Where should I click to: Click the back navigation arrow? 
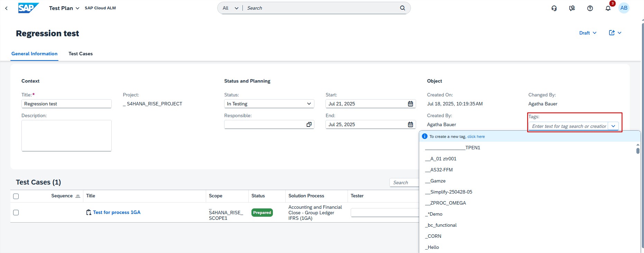(x=6, y=8)
